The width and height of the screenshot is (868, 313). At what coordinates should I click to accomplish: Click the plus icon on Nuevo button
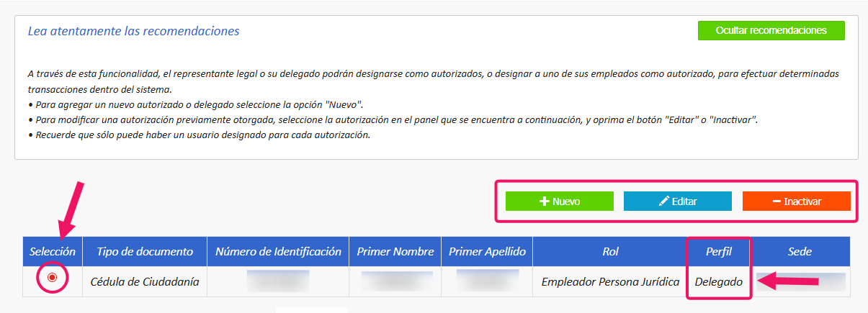coord(545,201)
